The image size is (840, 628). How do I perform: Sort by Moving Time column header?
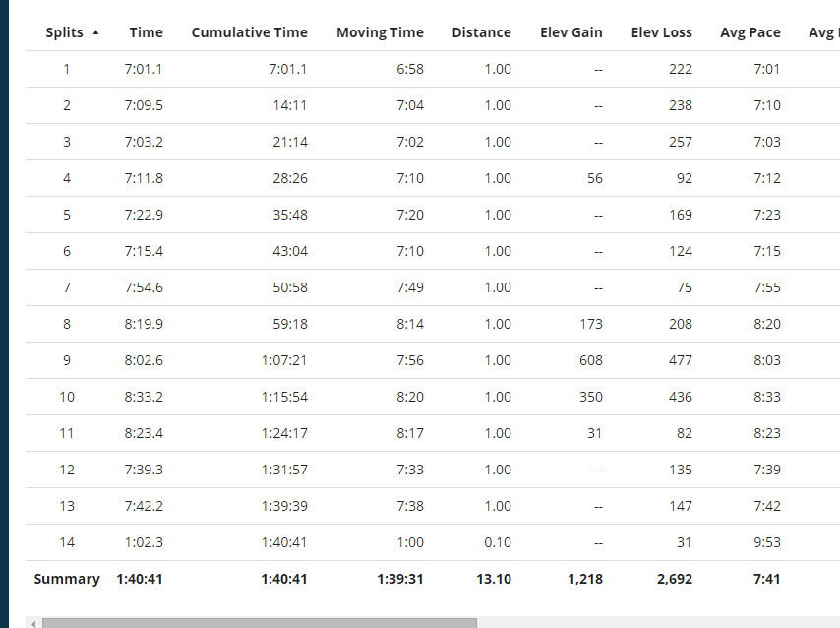tap(380, 32)
